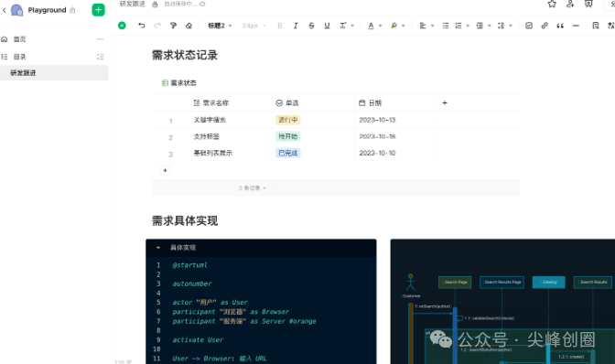Screen dimensions: 615x364
Task: Select the format painter tool
Action: 173,26
